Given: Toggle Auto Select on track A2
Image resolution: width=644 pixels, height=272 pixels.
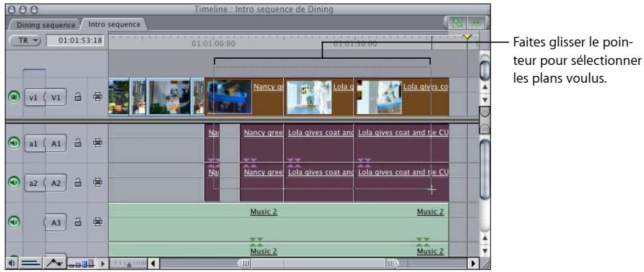Looking at the screenshot, I should click(98, 182).
